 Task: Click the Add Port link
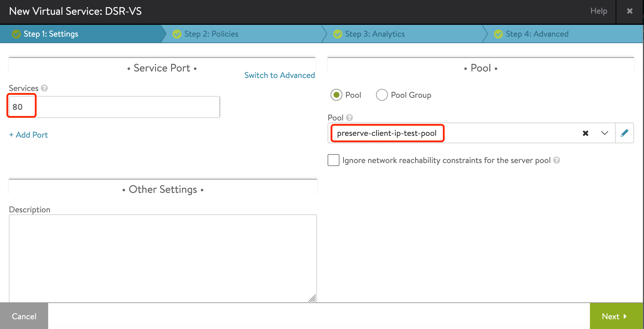[28, 134]
